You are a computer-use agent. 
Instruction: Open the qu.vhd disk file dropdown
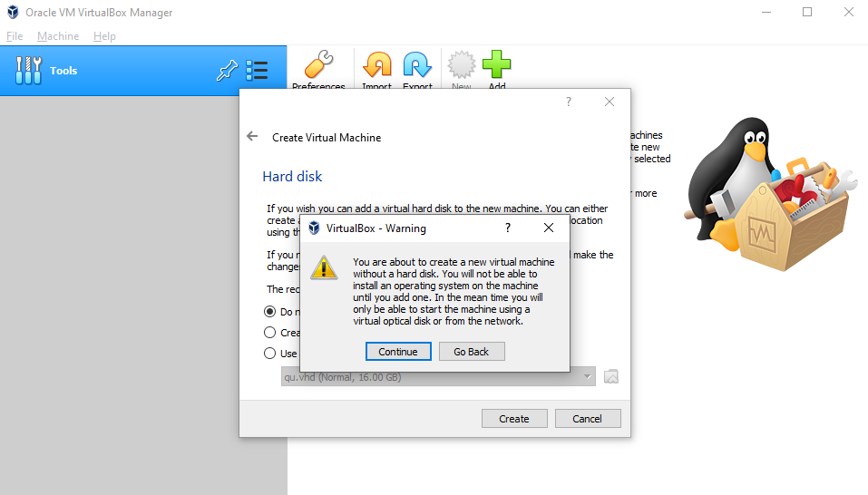pos(438,377)
